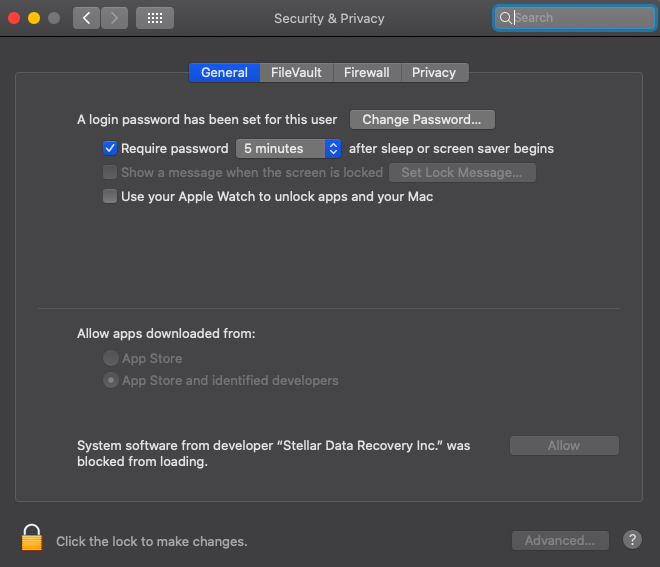Focus the Search input field
The image size is (660, 567).
click(x=580, y=18)
